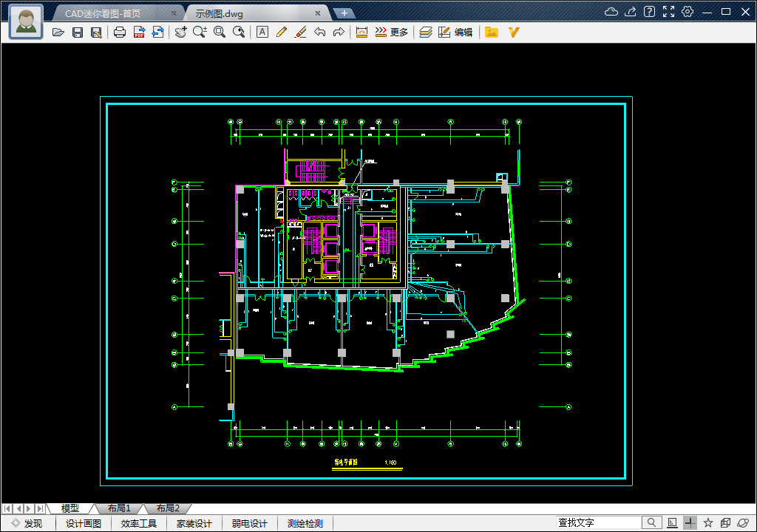The width and height of the screenshot is (757, 532).
Task: Click the measure dimension tool icon
Action: [x=361, y=32]
